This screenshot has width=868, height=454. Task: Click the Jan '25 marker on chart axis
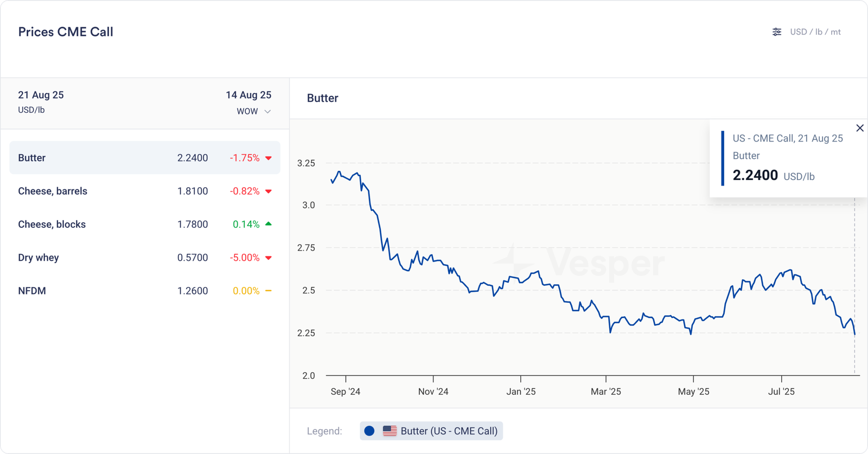(521, 391)
